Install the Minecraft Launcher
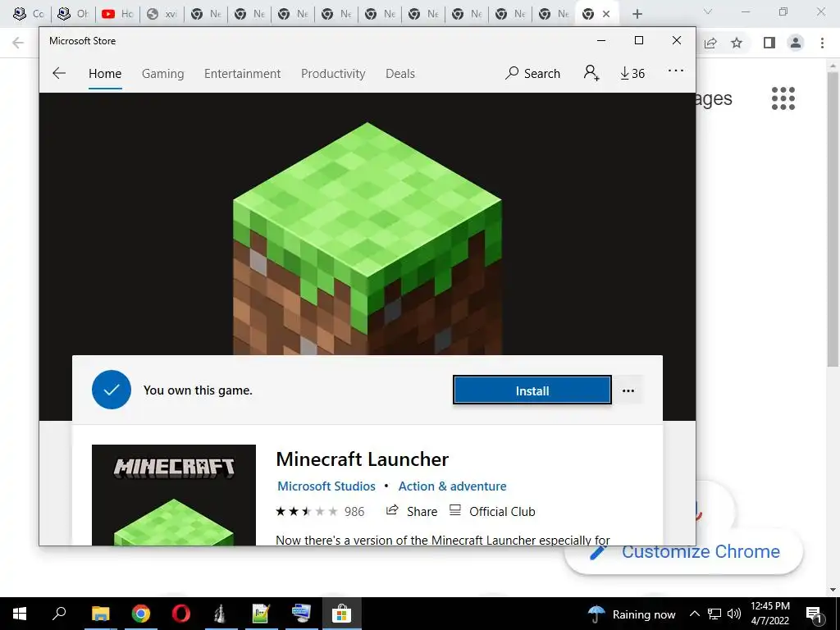 coord(532,390)
